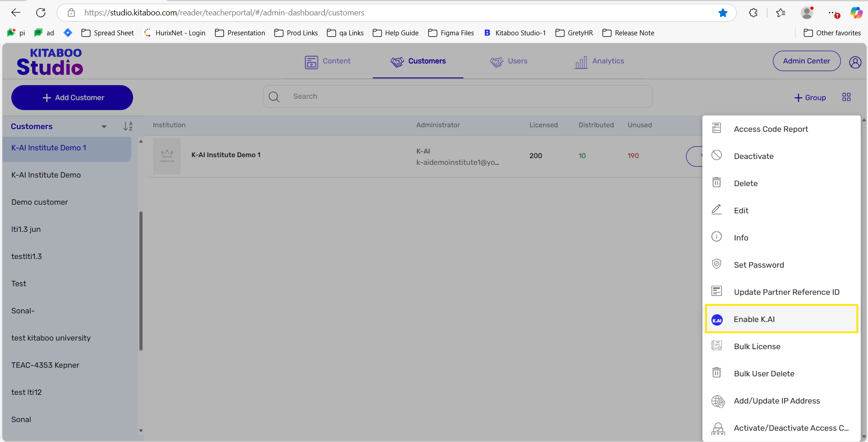The width and height of the screenshot is (868, 442).
Task: Open the user profile icon
Action: [x=855, y=62]
